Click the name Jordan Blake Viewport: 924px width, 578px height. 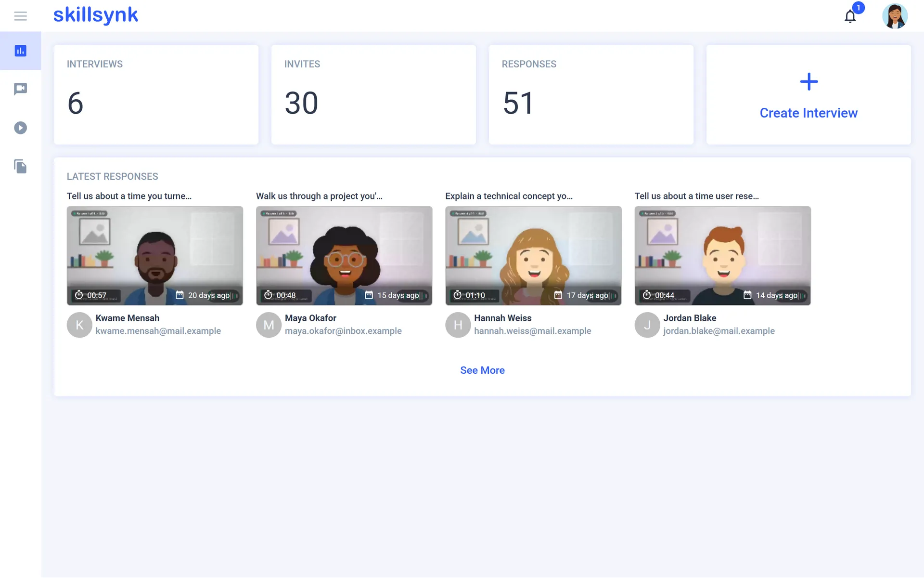(x=690, y=318)
